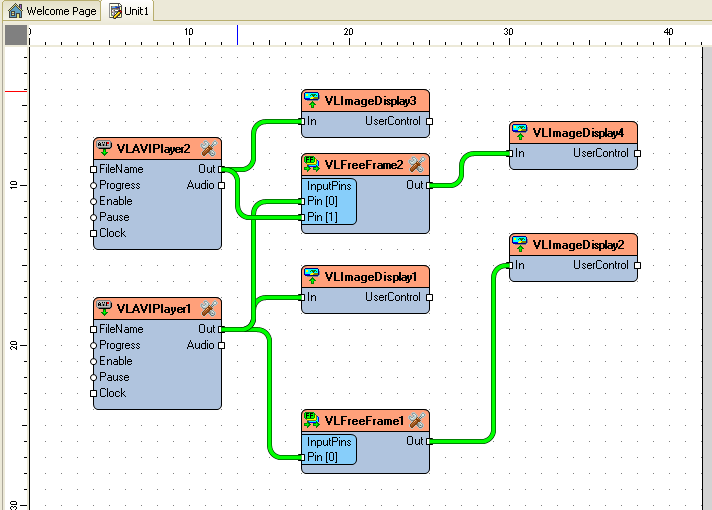Image resolution: width=712 pixels, height=510 pixels.
Task: Open the VLFreeFrame1 wrench tools icon
Action: point(417,420)
